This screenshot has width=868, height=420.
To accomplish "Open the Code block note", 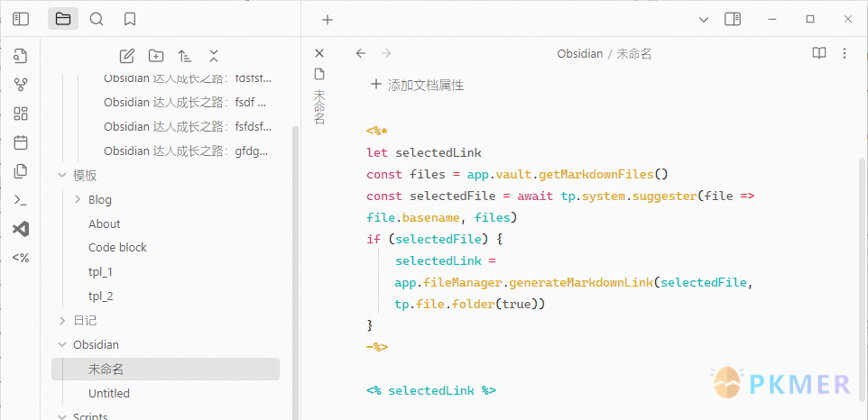I will click(x=117, y=248).
